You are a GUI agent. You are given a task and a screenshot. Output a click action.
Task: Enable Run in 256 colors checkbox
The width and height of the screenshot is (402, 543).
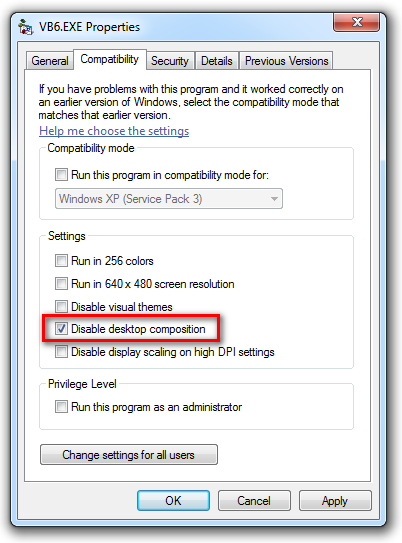point(61,260)
